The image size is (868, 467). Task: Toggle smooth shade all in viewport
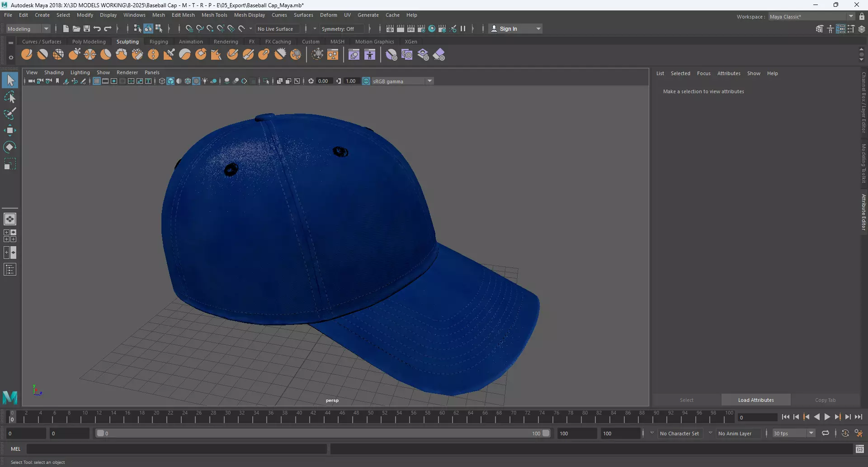[170, 81]
